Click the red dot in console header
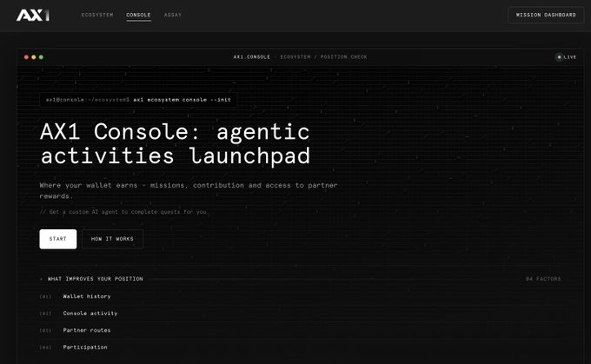The width and height of the screenshot is (591, 364). [26, 57]
